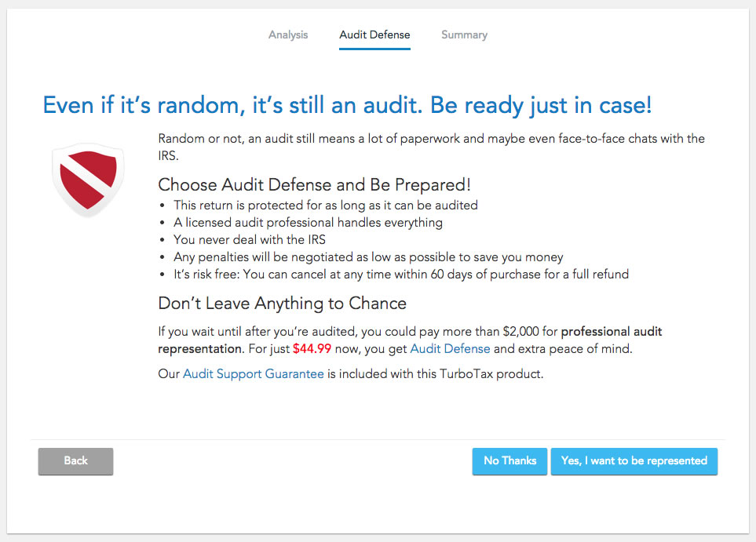
Task: Select the Audit Defense tab
Action: (x=374, y=35)
